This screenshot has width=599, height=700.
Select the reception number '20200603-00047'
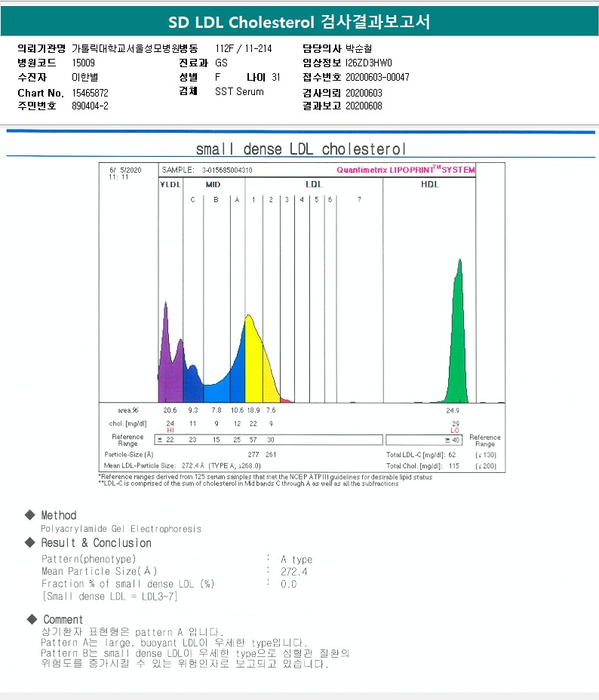(377, 77)
